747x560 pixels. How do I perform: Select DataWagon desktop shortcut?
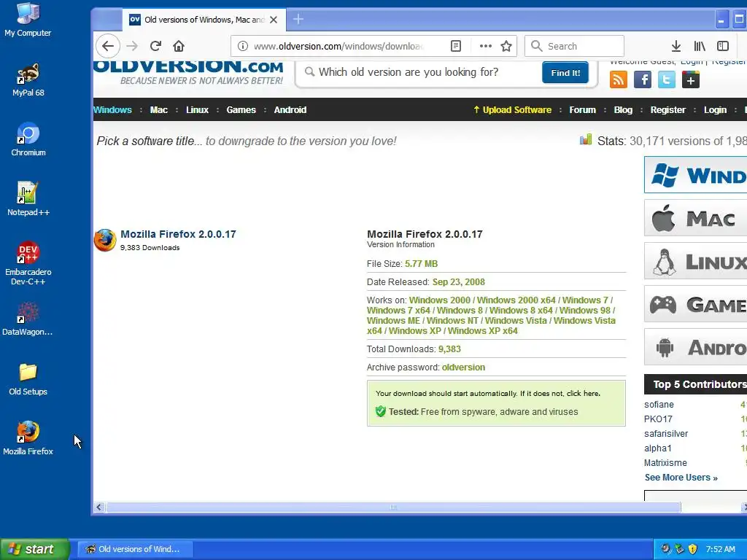[x=27, y=319]
